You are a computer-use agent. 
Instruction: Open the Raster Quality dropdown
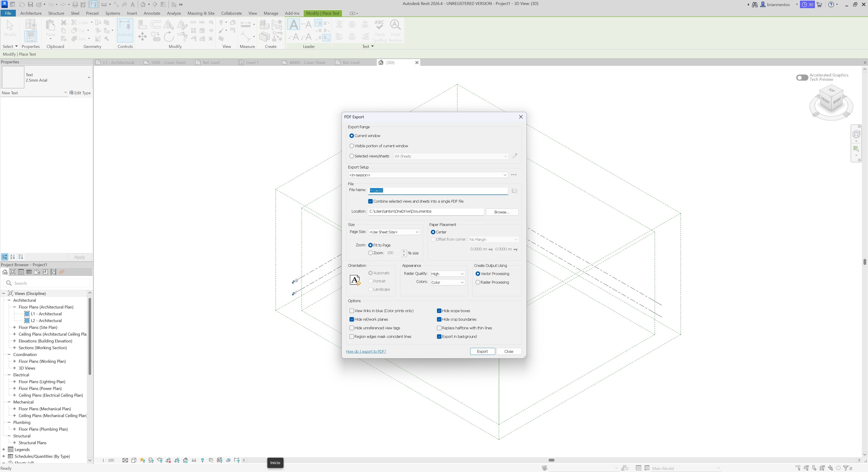tap(448, 274)
